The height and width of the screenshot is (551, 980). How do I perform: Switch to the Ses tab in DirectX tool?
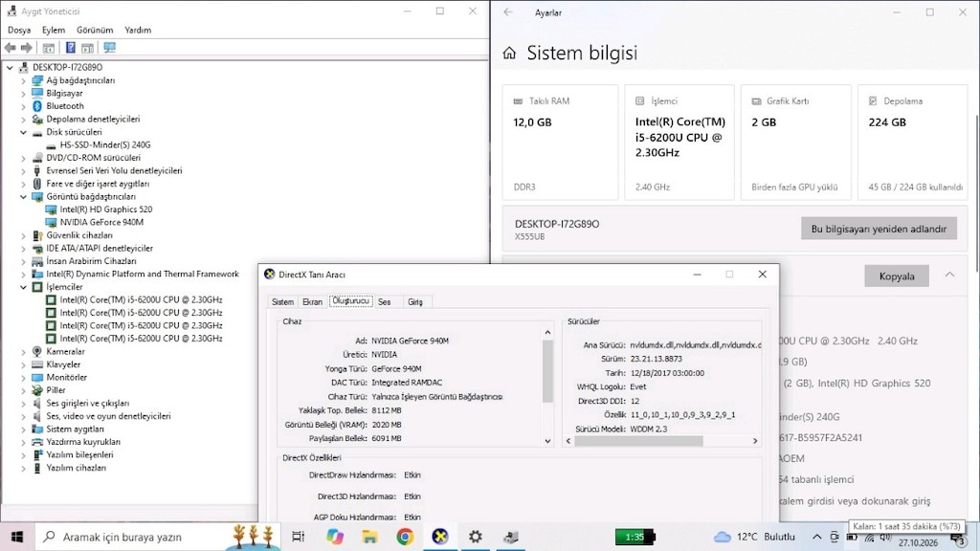coord(385,301)
